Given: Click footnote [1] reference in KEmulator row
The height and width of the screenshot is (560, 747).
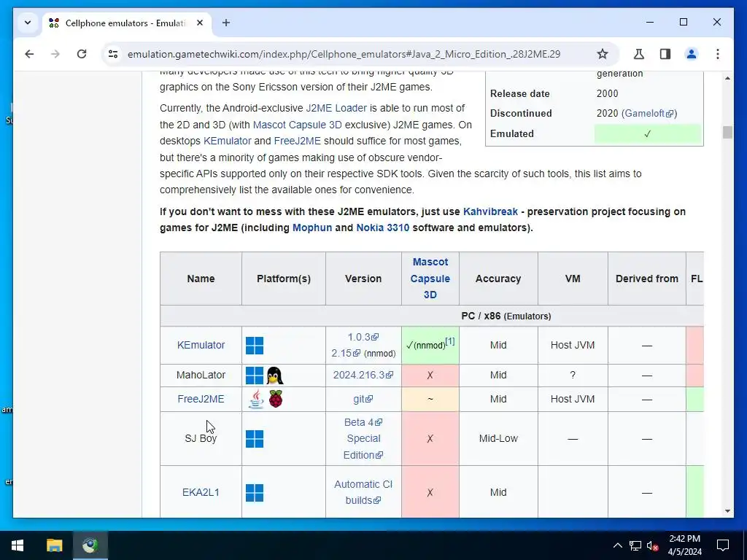Looking at the screenshot, I should coord(449,341).
